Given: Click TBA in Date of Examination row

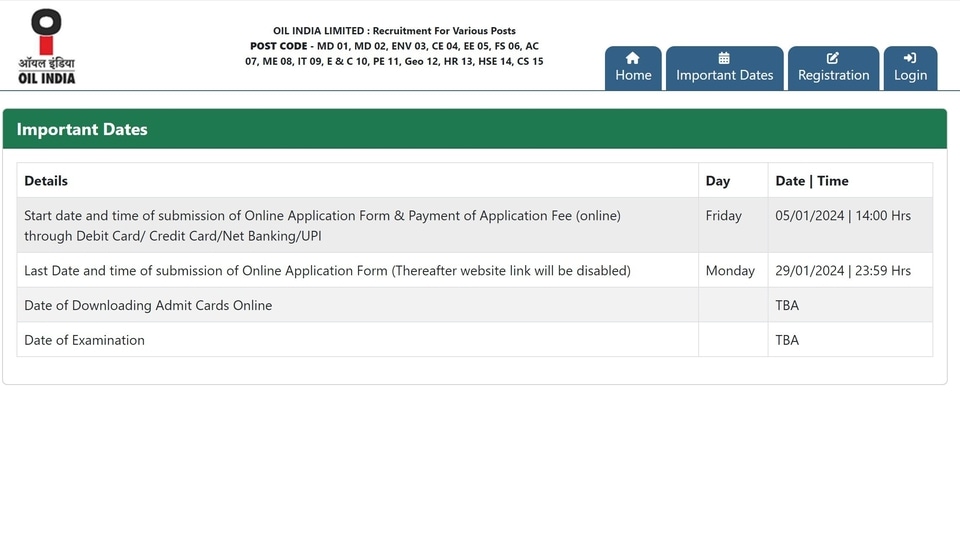Looking at the screenshot, I should [x=787, y=340].
